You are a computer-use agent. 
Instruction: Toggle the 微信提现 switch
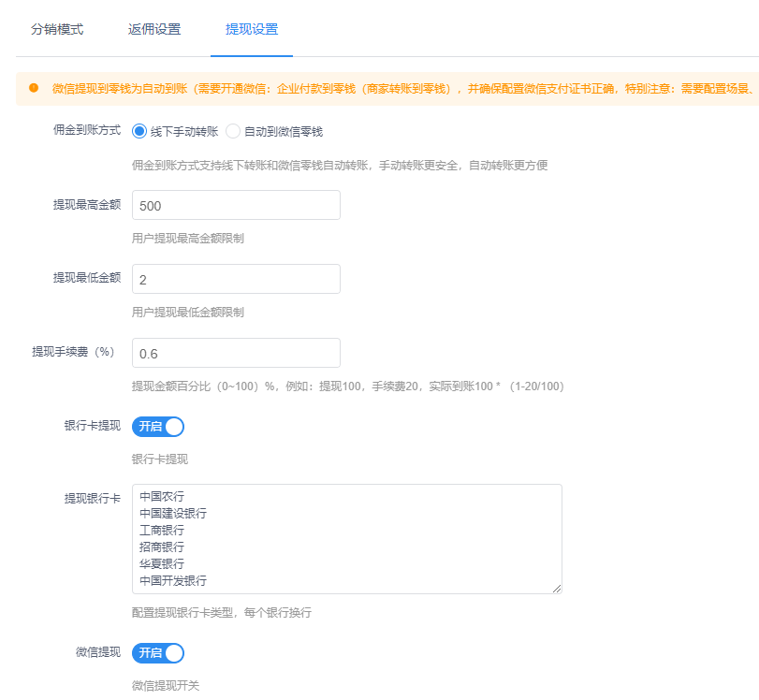pyautogui.click(x=158, y=653)
